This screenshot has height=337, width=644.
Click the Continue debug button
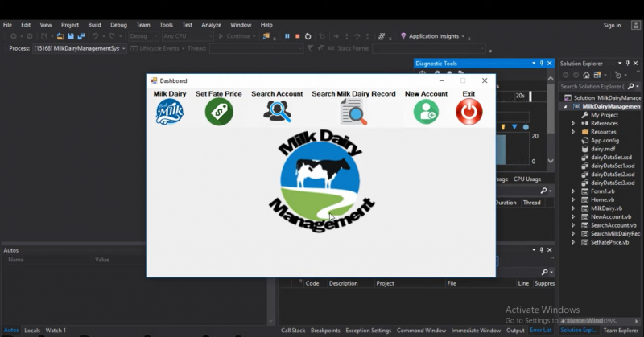point(237,36)
